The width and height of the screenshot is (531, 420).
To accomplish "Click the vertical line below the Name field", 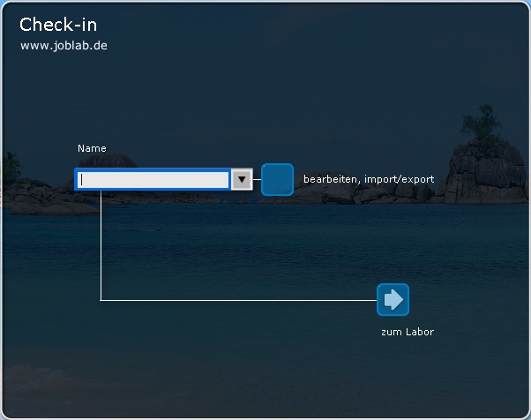I will coord(101,247).
